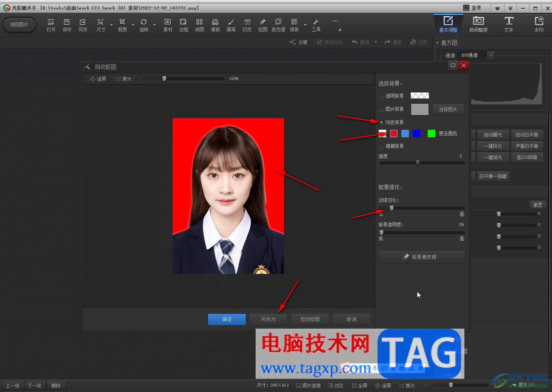This screenshot has height=392, width=552.
Task: Select the 纯色背景 solid color radio
Action: pyautogui.click(x=381, y=122)
